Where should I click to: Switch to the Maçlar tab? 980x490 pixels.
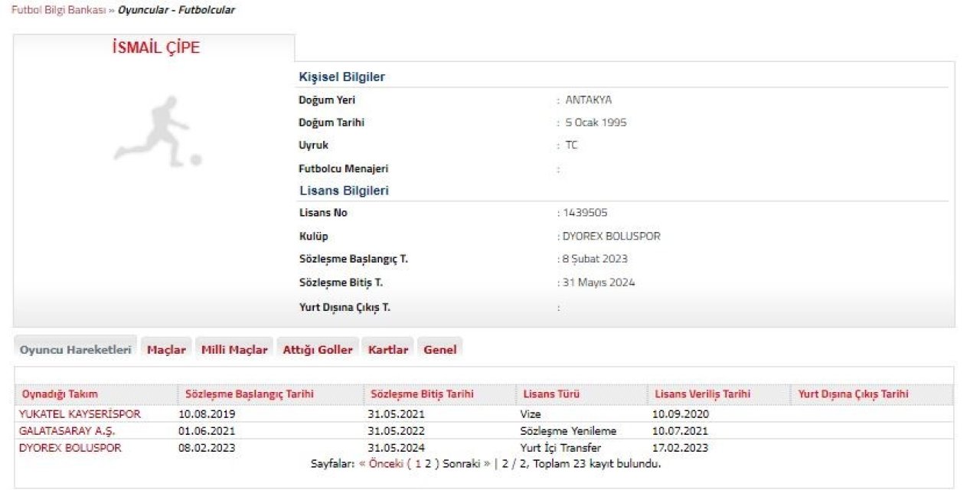click(x=165, y=348)
